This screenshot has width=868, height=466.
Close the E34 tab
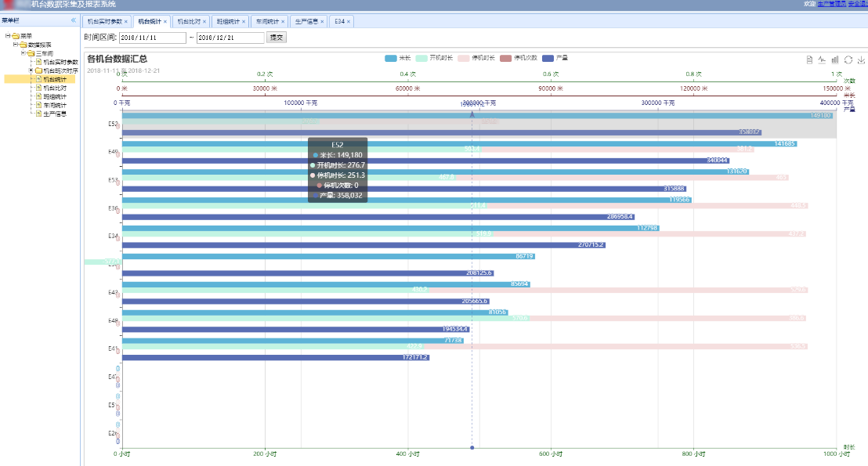tap(349, 21)
